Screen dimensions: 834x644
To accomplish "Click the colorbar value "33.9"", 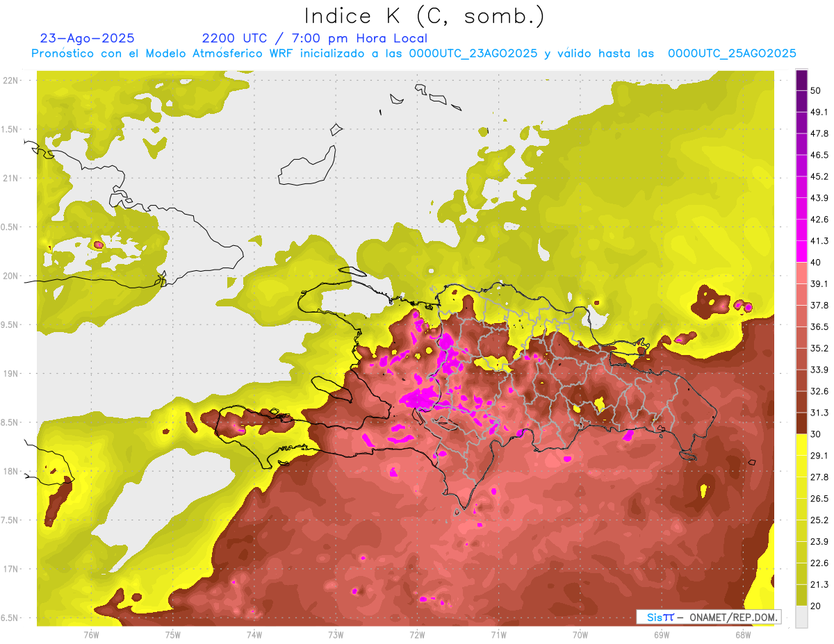I will [819, 370].
